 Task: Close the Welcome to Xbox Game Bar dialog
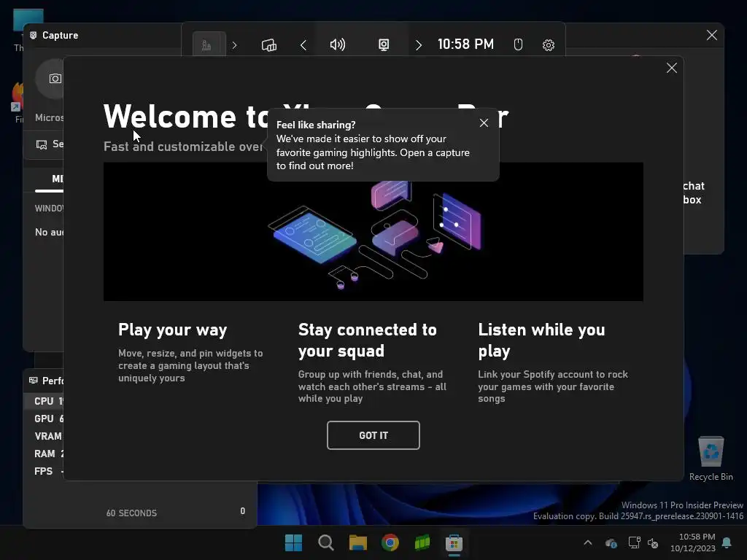coord(671,68)
